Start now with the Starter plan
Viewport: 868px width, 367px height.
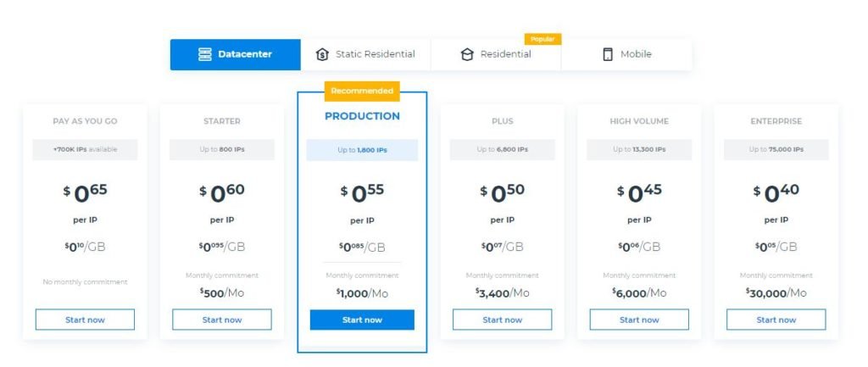tap(222, 320)
